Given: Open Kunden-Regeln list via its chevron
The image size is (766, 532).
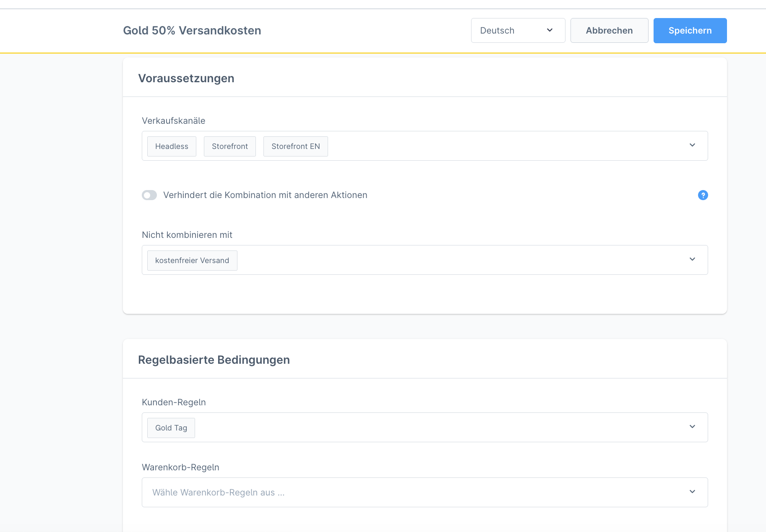Looking at the screenshot, I should [692, 427].
